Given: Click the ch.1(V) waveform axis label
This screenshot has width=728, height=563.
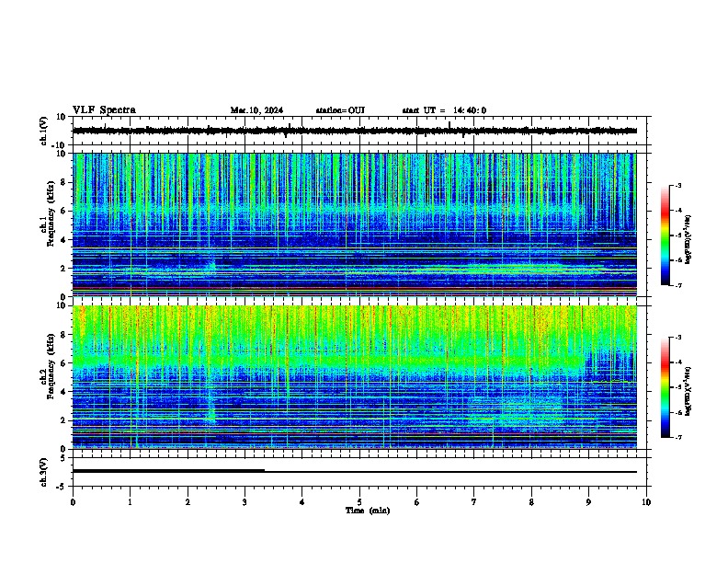Looking at the screenshot, I should tap(44, 131).
